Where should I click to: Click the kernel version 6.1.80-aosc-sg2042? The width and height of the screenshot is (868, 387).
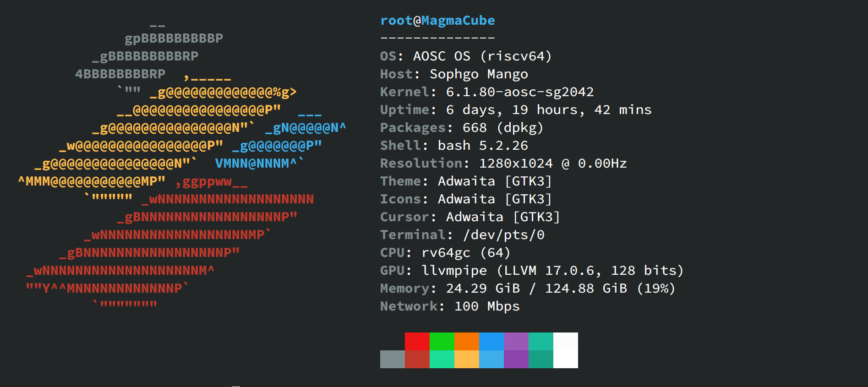(x=519, y=92)
